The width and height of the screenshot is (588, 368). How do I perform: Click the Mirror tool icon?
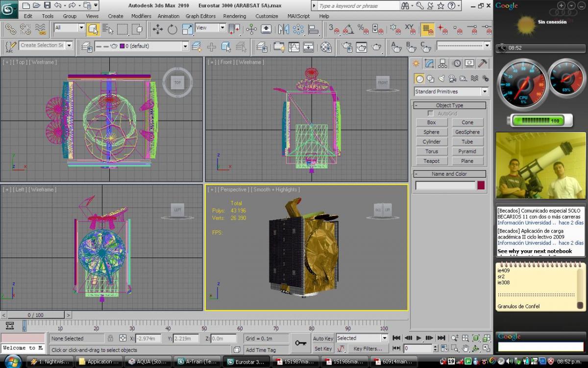(283, 29)
